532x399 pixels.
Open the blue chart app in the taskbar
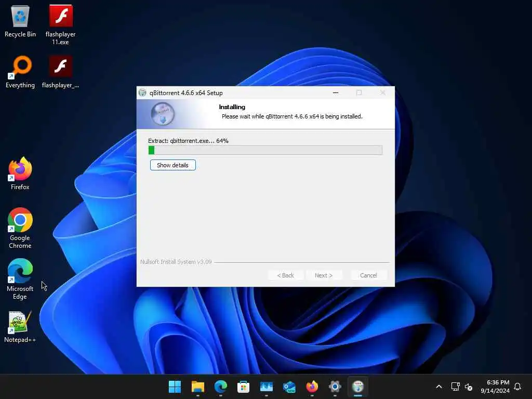pyautogui.click(x=267, y=387)
